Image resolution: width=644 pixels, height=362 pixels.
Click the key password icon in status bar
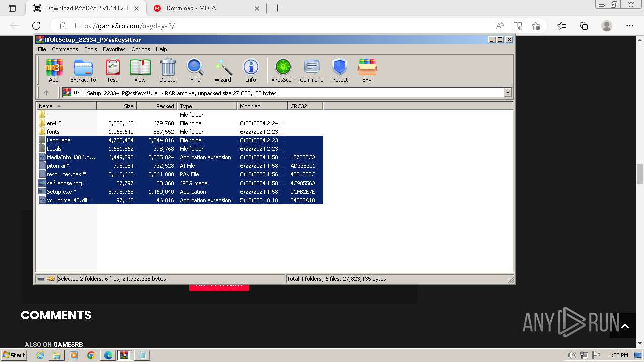[51, 279]
